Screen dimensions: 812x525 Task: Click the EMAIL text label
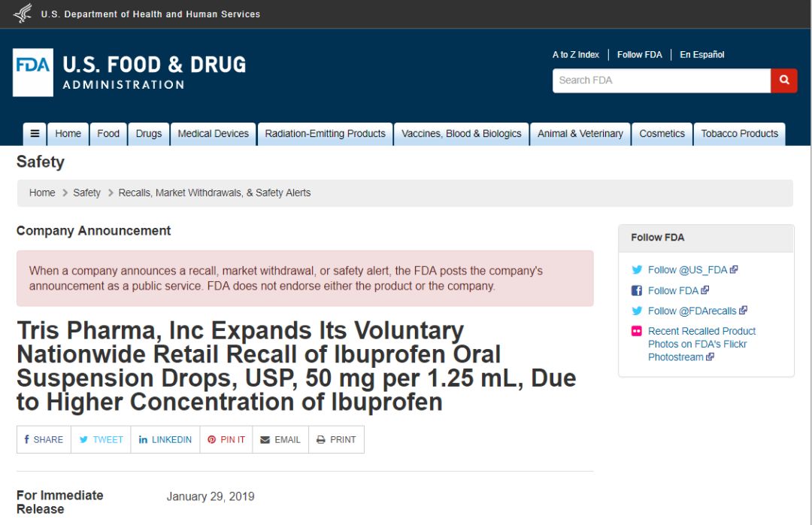click(x=287, y=439)
